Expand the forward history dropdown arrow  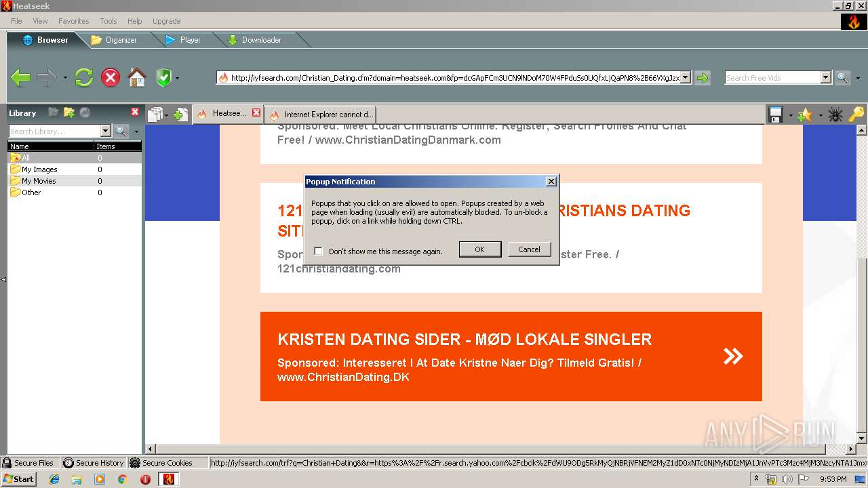[65, 78]
